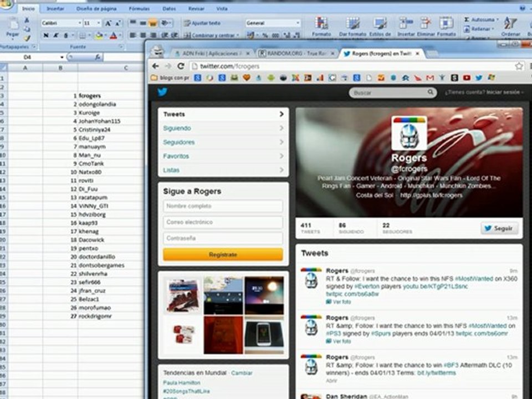This screenshot has width=532, height=399.
Task: Click the insert function fx icon
Action: tap(98, 57)
